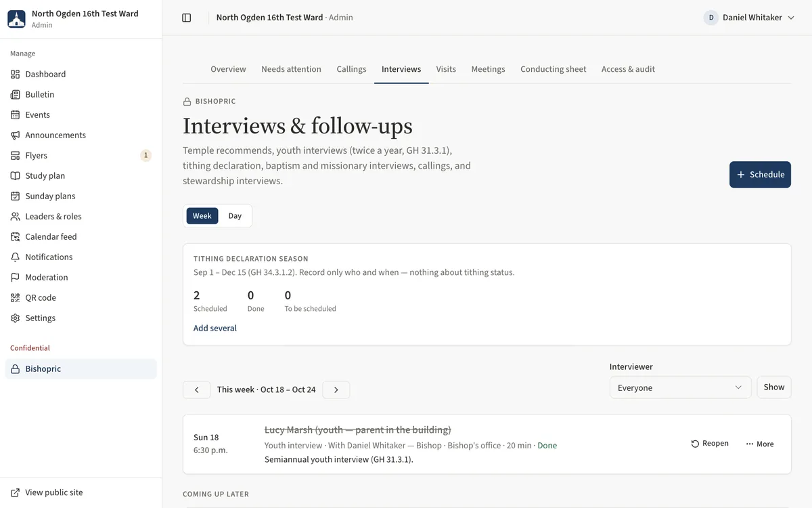Expand the Daniel Whitaker account menu chevron
812x508 pixels.
pyautogui.click(x=791, y=18)
